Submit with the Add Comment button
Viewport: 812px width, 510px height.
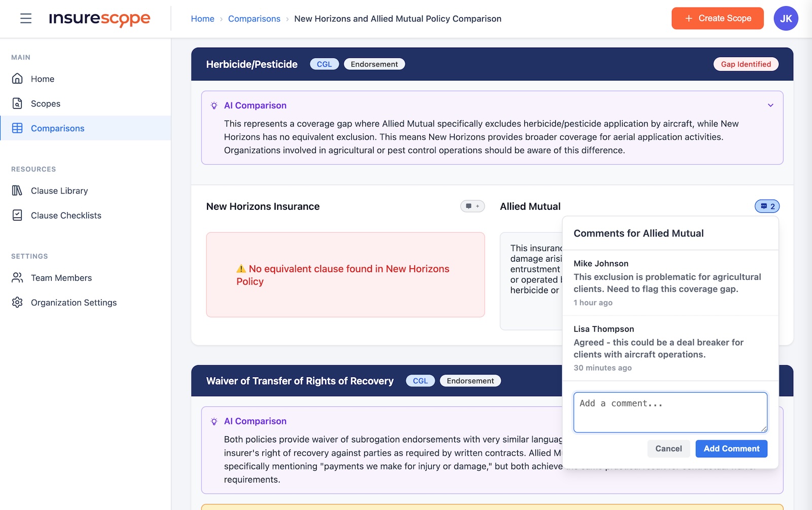coord(731,449)
